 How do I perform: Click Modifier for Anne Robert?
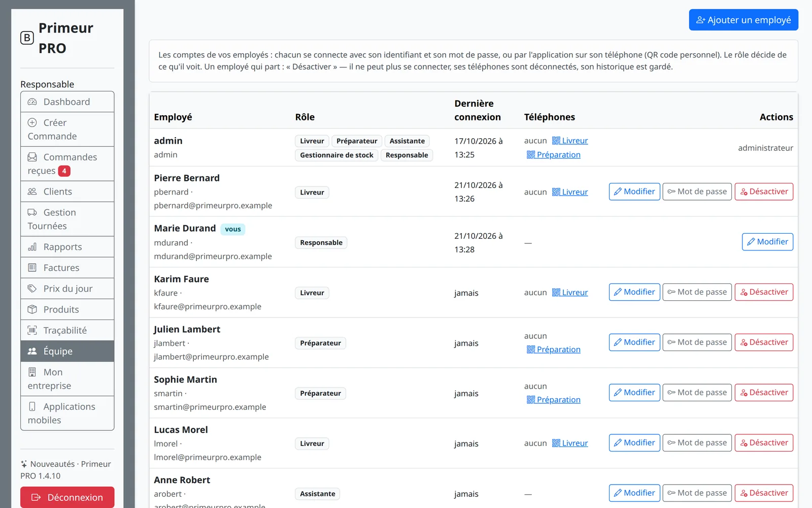634,493
